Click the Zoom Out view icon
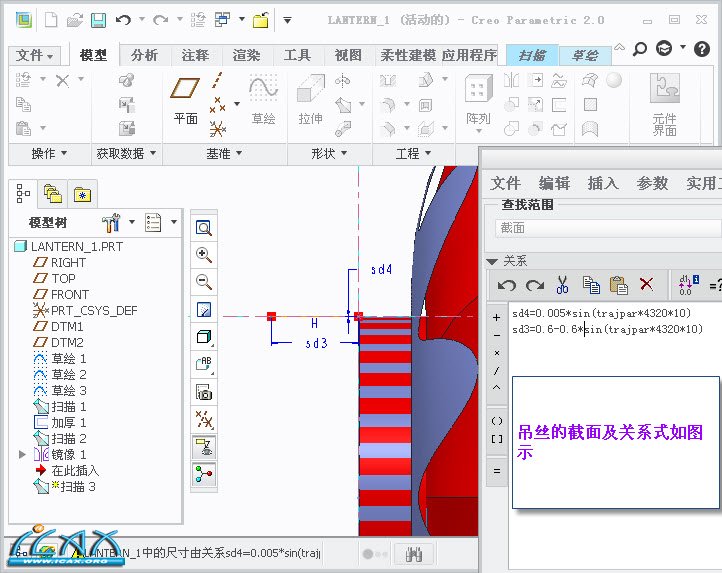 (204, 282)
